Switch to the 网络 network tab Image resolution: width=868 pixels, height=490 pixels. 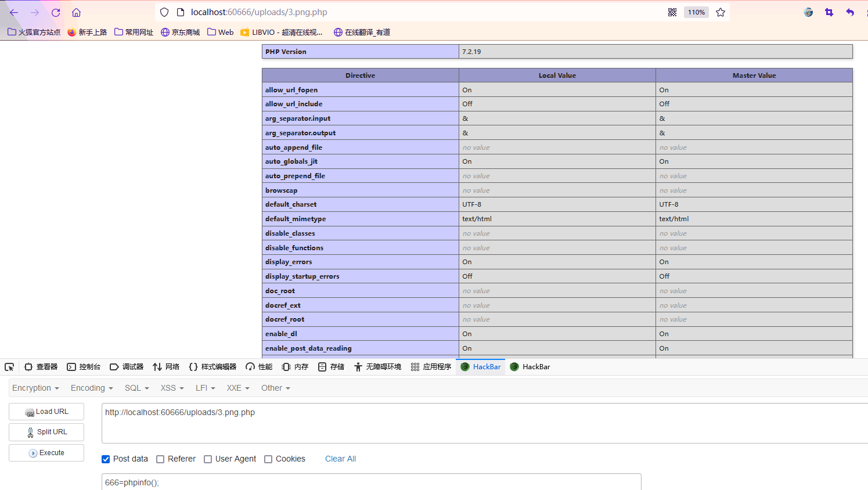click(166, 367)
